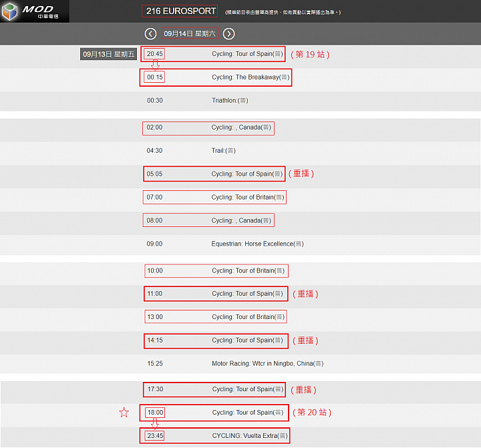The width and height of the screenshot is (481, 448).
Task: Click the 09月13日 星期五 date badge
Action: (108, 54)
